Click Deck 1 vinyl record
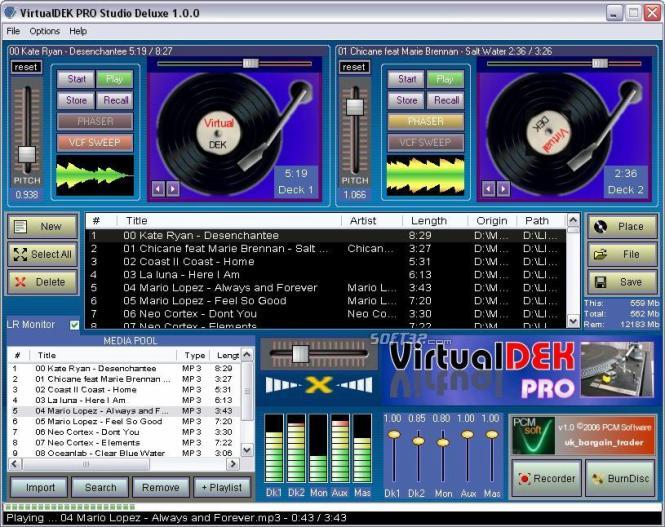 218,134
